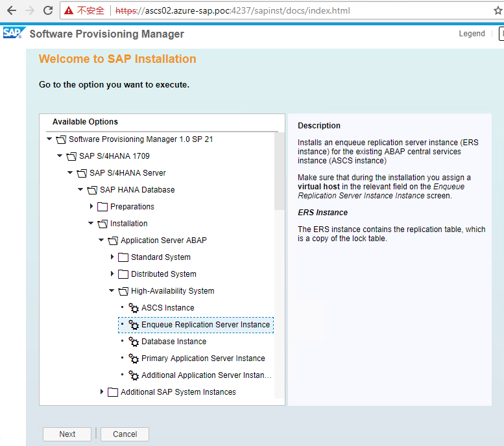
Task: Select Primary Application Server Instance option
Action: (203, 358)
